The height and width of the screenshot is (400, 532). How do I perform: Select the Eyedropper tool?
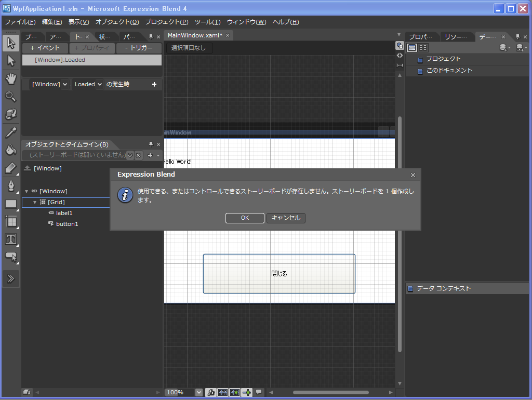[11, 132]
